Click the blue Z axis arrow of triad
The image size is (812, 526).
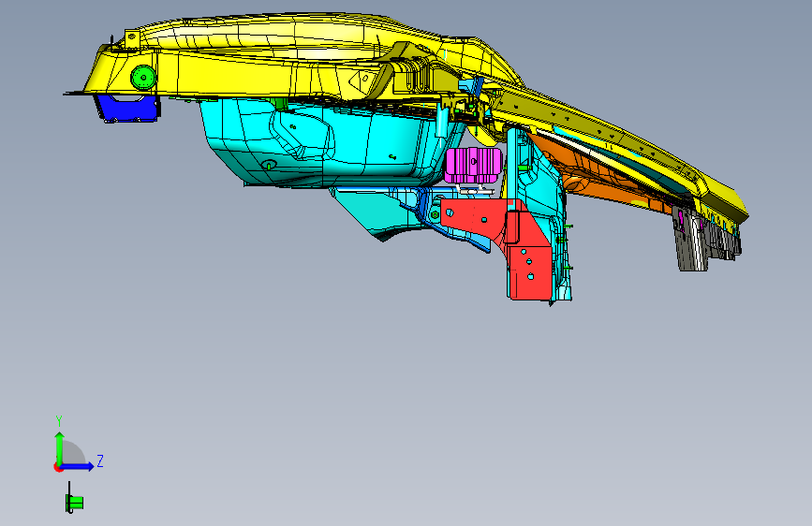(78, 466)
